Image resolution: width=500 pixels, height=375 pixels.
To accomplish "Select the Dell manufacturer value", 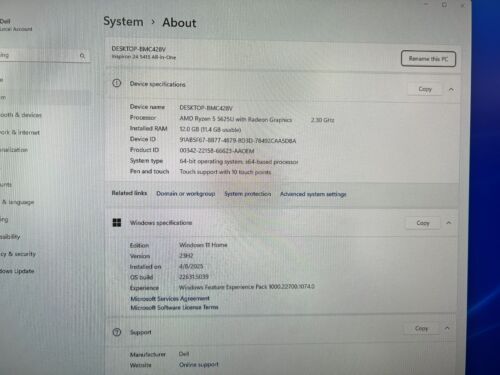I will tap(184, 354).
